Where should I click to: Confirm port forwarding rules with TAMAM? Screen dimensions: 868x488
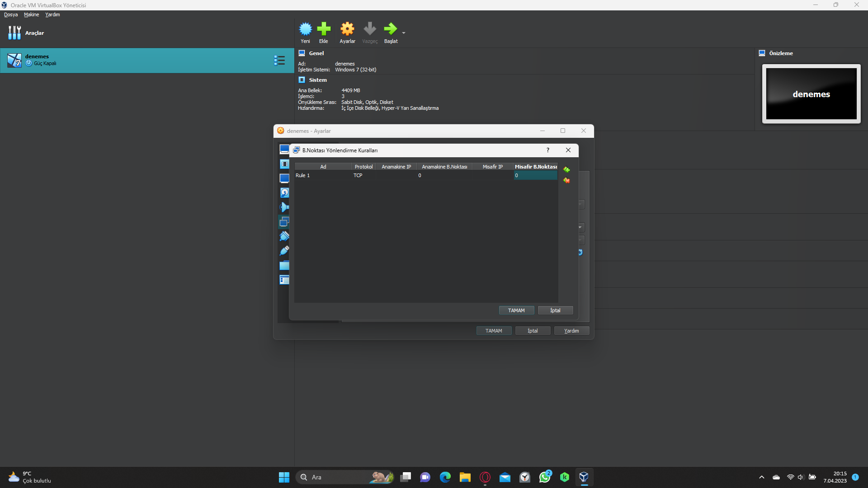point(516,310)
